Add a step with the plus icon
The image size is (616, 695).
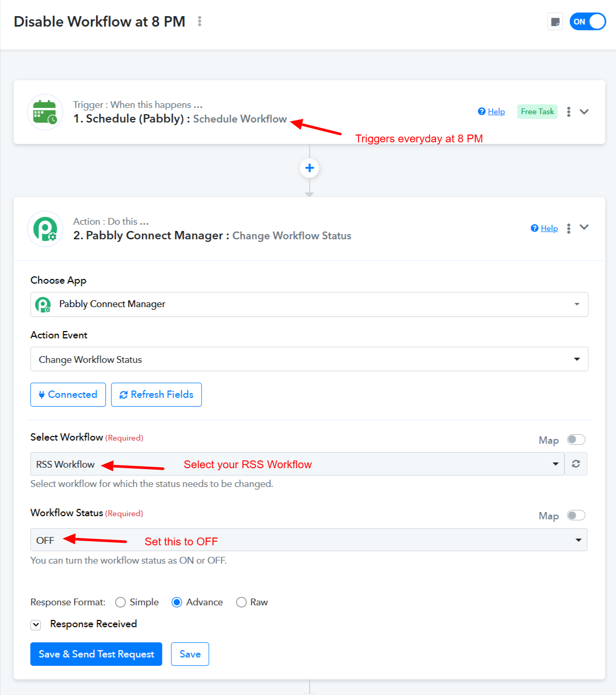click(x=310, y=168)
